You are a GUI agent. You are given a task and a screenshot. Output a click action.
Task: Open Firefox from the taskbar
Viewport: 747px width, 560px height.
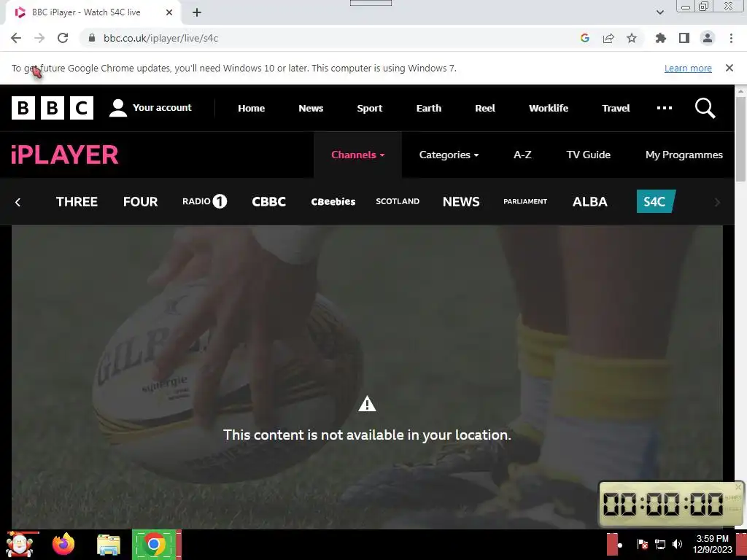tap(63, 544)
